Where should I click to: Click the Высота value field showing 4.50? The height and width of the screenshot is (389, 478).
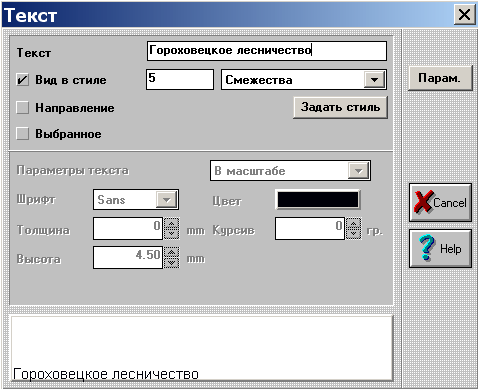(128, 257)
